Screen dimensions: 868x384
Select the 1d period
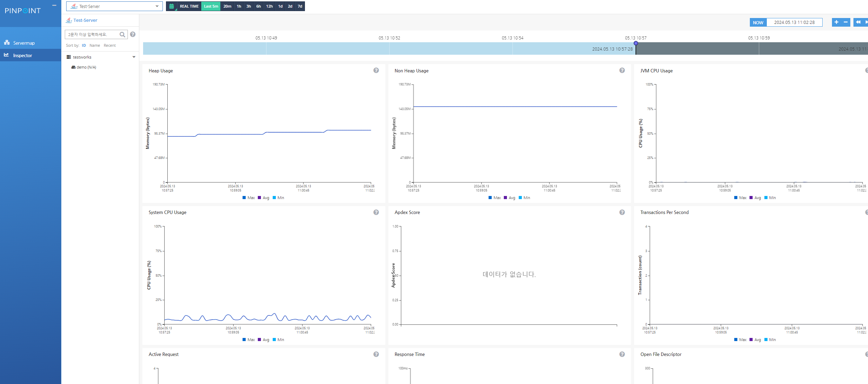[x=280, y=6]
